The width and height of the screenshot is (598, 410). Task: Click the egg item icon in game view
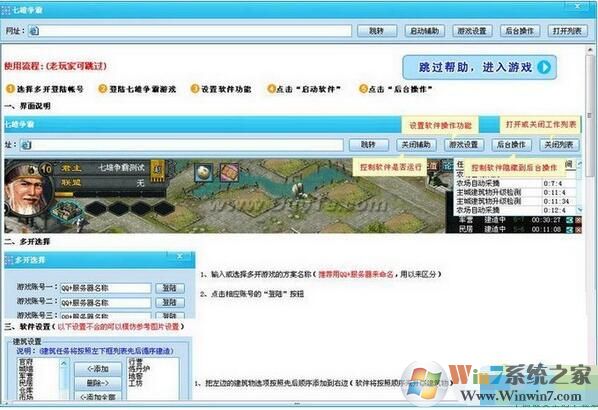click(204, 172)
